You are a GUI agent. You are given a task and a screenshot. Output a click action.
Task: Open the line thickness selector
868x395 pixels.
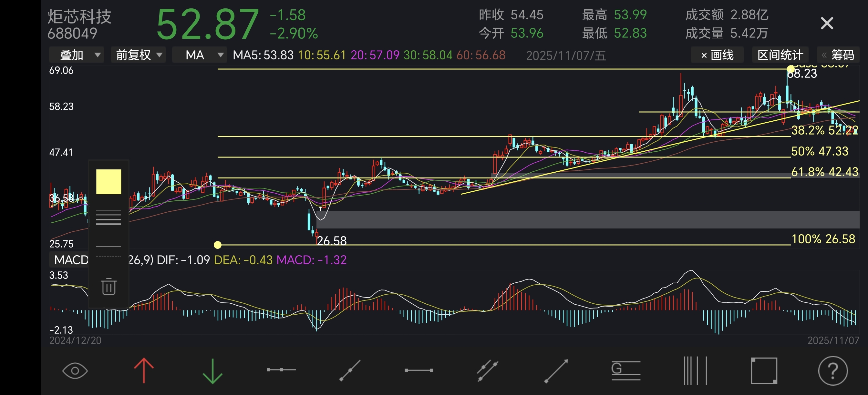point(108,218)
